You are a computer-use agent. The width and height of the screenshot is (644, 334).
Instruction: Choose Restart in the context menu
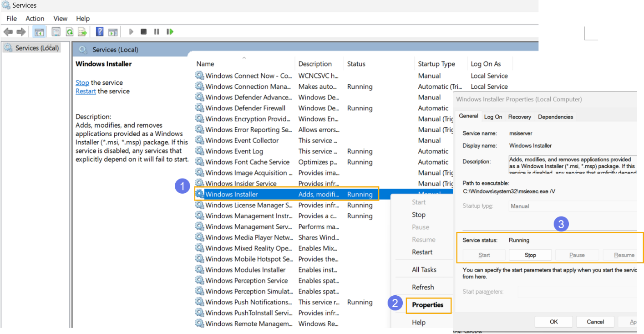(x=422, y=252)
